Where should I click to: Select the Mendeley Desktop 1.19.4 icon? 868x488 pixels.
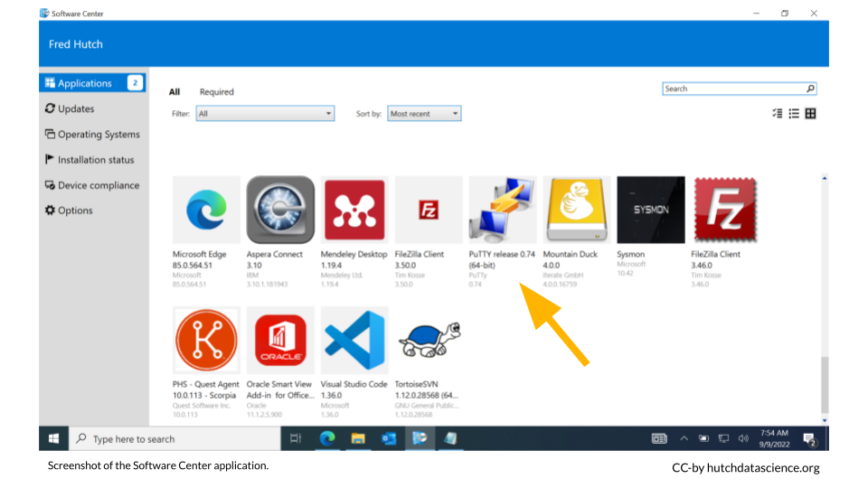tap(354, 210)
